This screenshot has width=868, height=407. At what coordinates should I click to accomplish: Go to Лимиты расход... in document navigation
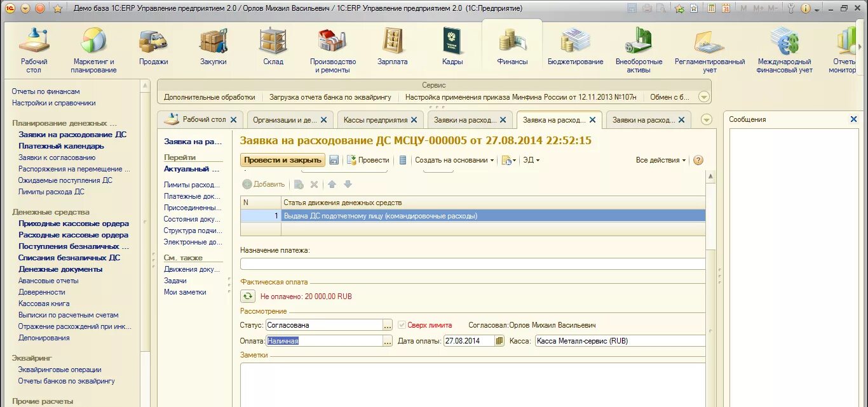point(193,185)
